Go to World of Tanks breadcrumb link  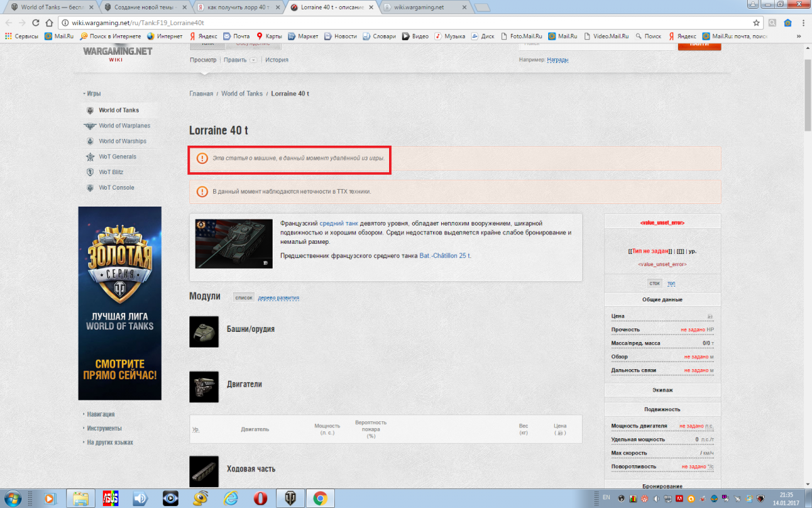pyautogui.click(x=242, y=93)
